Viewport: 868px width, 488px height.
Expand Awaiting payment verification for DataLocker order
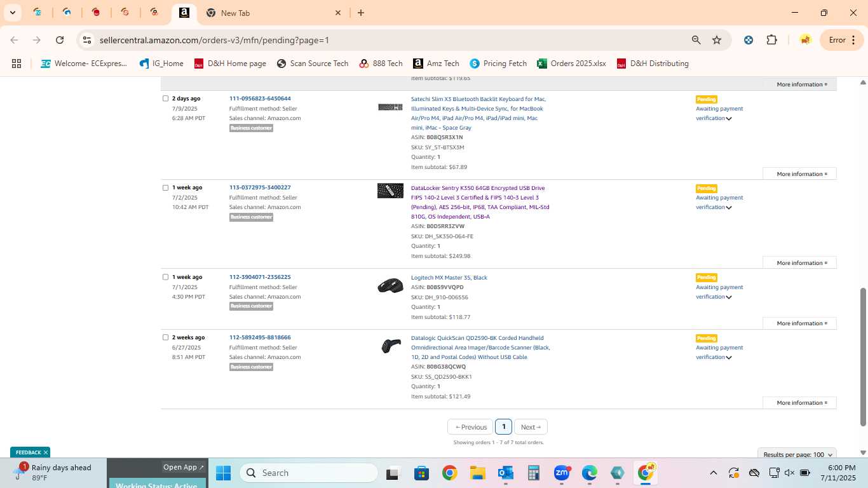tap(719, 202)
